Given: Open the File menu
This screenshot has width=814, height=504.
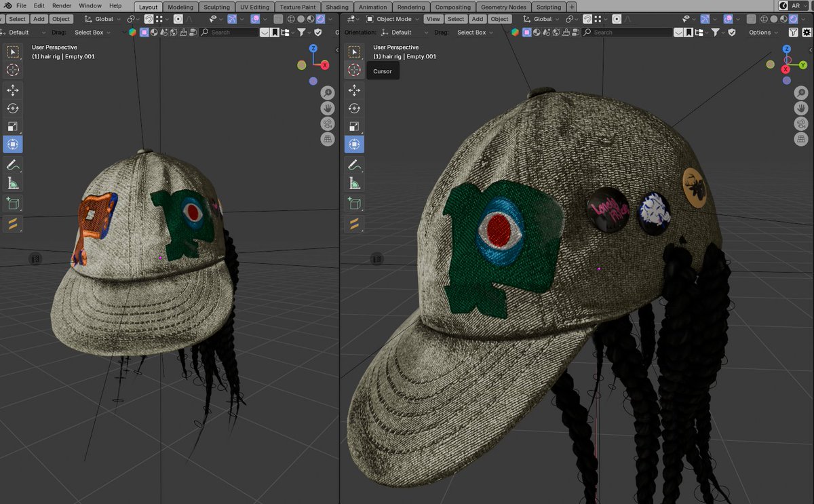Looking at the screenshot, I should (21, 5).
